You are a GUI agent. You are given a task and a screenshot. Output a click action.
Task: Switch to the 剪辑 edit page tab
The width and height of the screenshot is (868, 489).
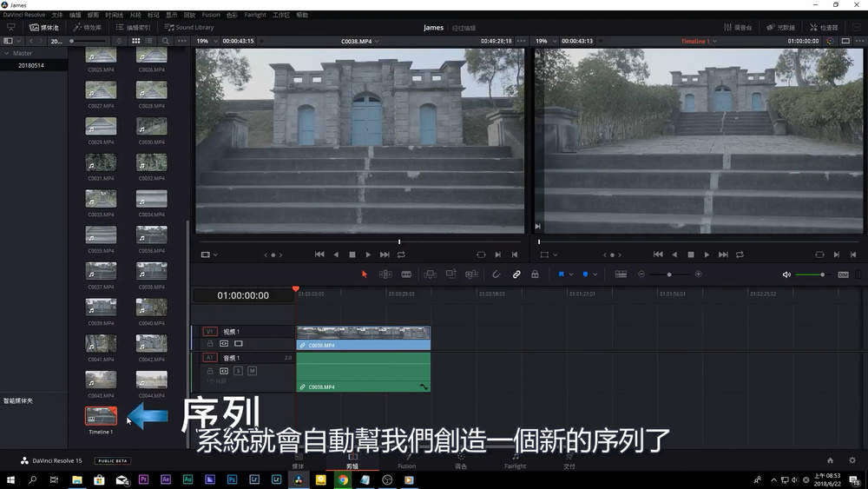352,461
